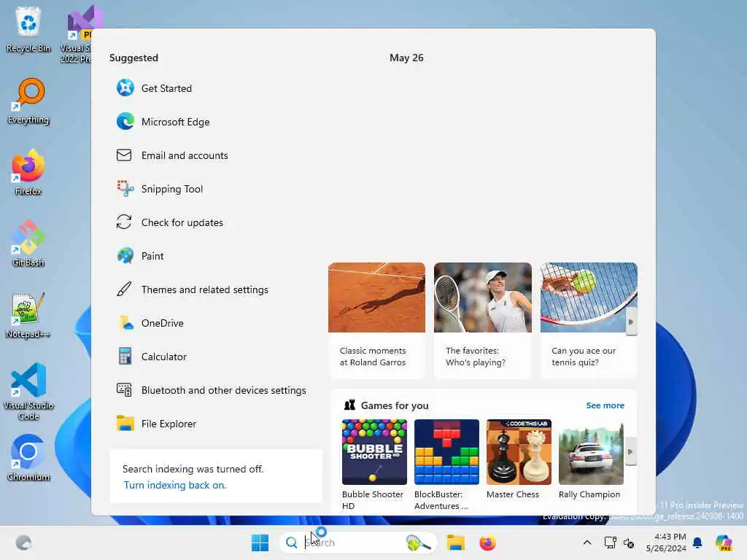Open Classic moments at Roland Garros card
The height and width of the screenshot is (560, 747).
pos(376,320)
